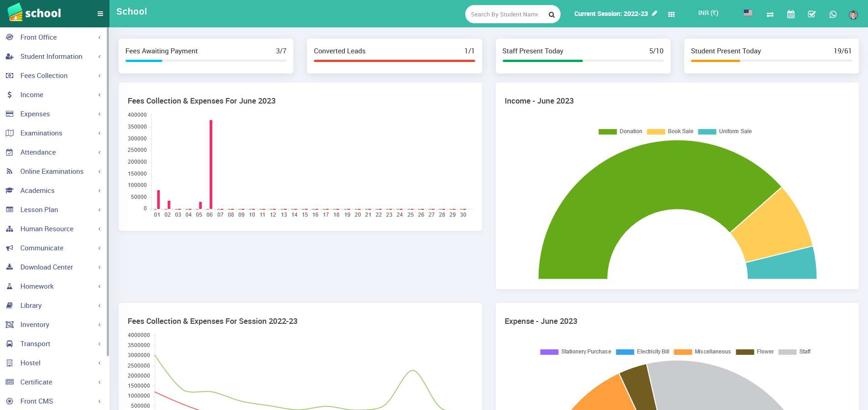Open the task checklist icon
This screenshot has width=868, height=410.
[812, 15]
